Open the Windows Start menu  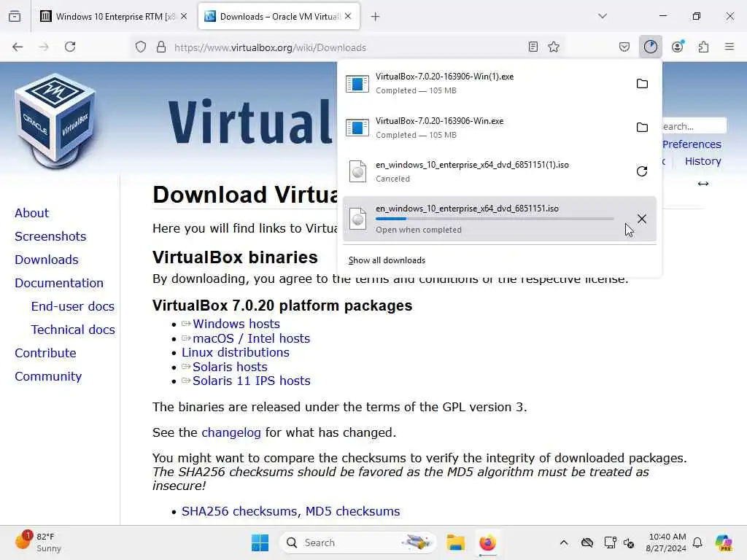point(260,542)
